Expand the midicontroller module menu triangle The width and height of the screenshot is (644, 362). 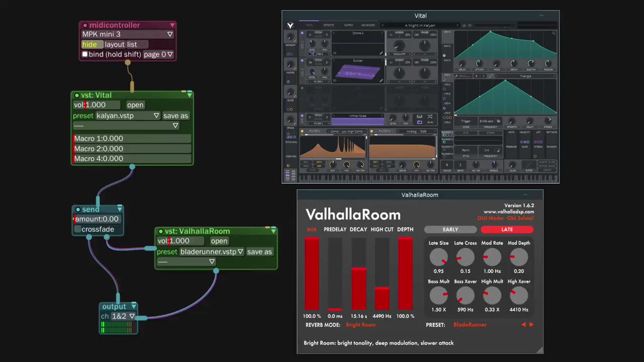[172, 25]
